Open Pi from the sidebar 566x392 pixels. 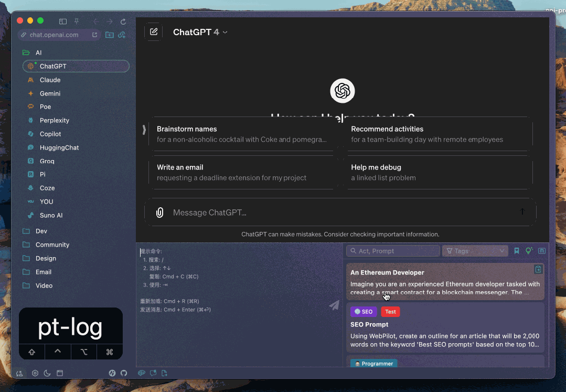(x=76, y=174)
